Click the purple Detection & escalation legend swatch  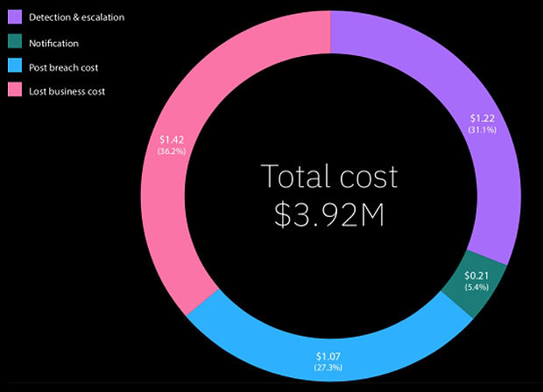click(13, 17)
